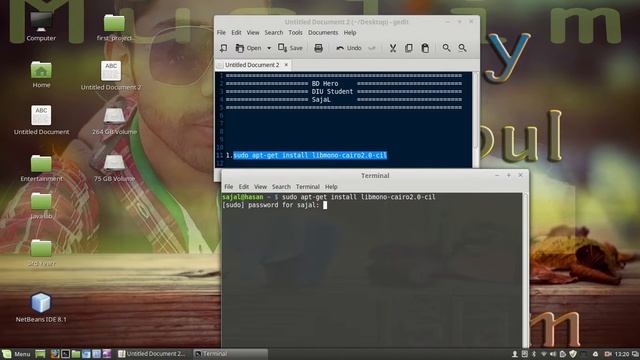Viewport: 640px width, 360px height.
Task: Open gedit's Help menu
Action: tap(350, 32)
